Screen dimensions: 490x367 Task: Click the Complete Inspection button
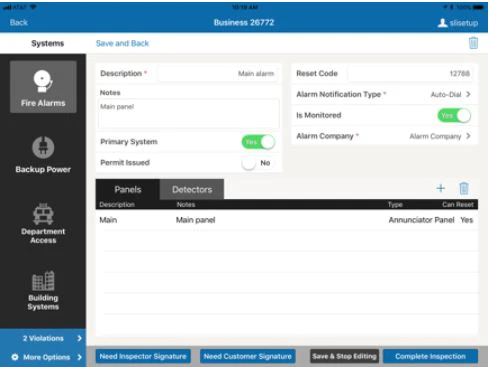[x=430, y=356]
